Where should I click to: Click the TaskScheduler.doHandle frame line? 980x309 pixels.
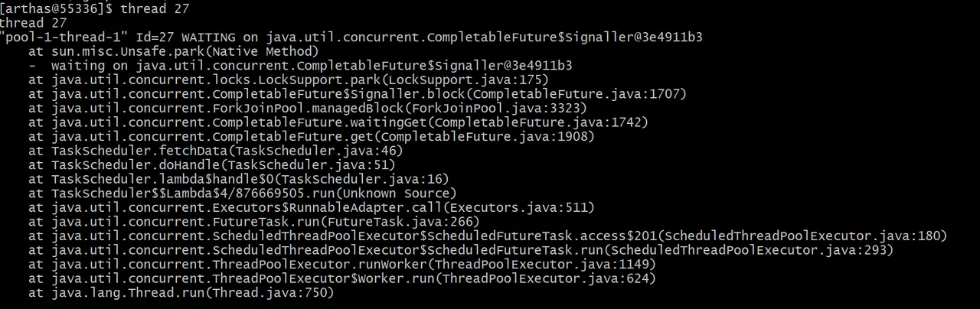[x=212, y=164]
